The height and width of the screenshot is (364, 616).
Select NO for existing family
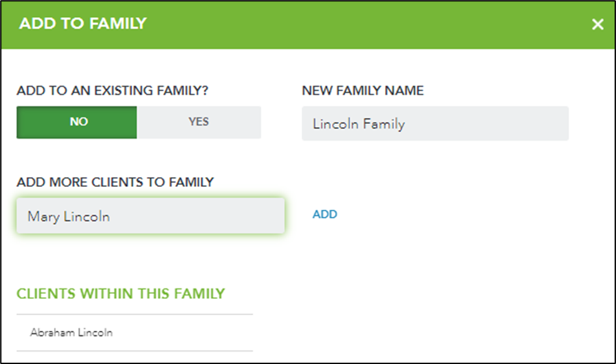(x=77, y=122)
